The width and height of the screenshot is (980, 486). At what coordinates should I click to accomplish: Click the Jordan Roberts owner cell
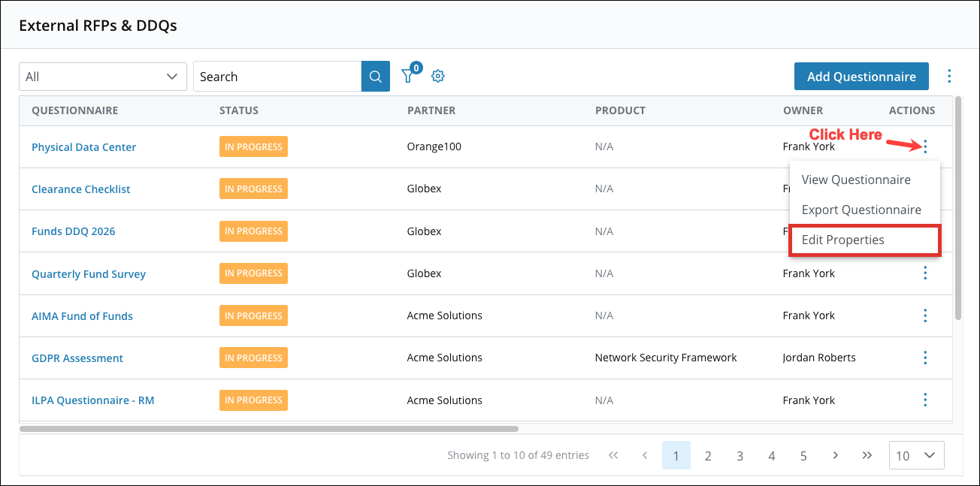pos(819,358)
